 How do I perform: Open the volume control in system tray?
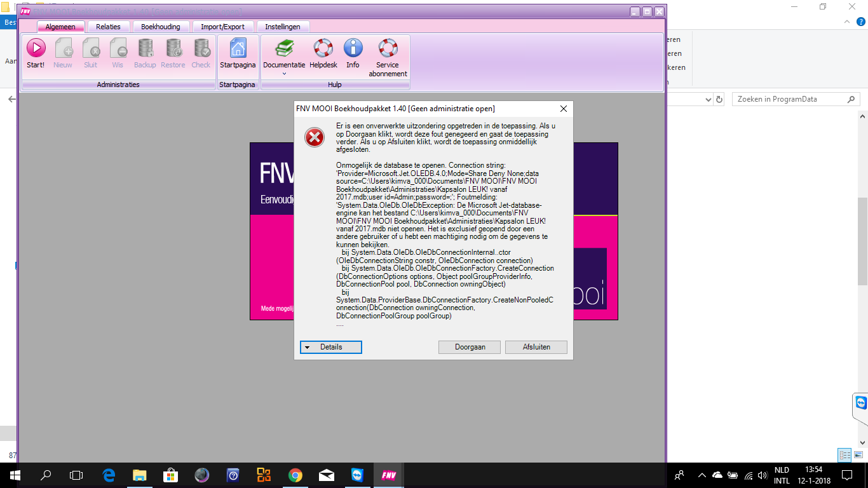[x=763, y=475]
